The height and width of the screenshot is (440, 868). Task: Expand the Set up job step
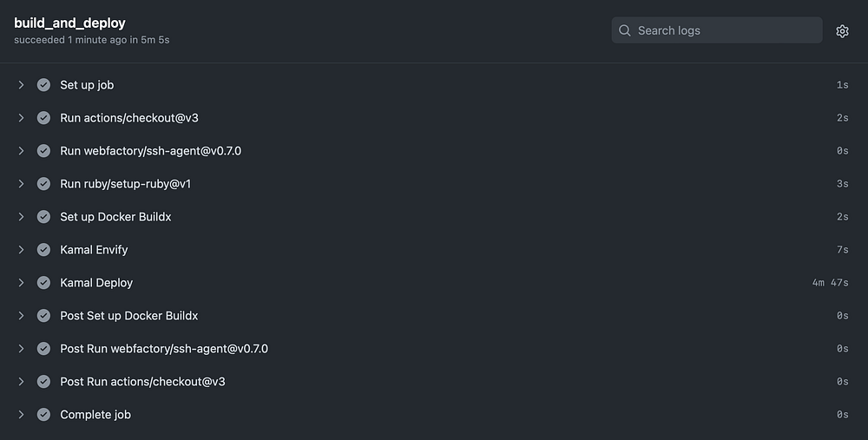point(22,85)
